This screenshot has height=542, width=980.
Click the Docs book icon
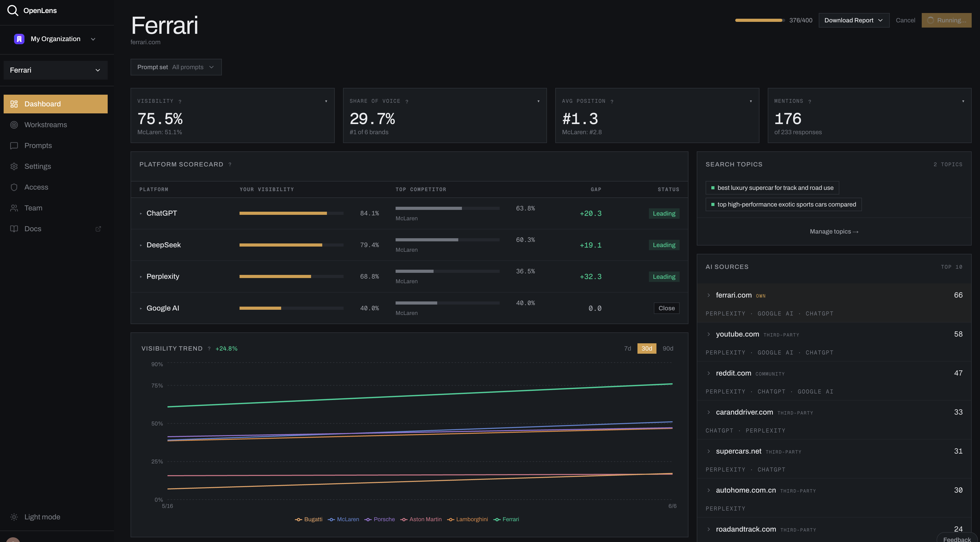(14, 229)
